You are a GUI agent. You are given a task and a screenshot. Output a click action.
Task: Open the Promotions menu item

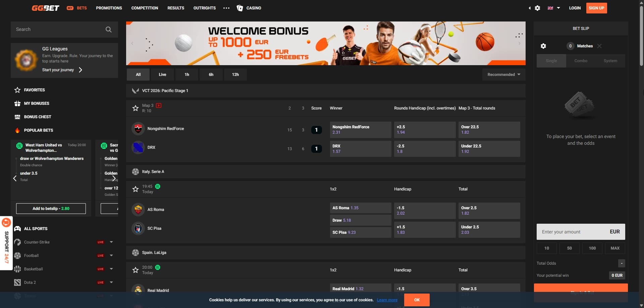coord(109,8)
